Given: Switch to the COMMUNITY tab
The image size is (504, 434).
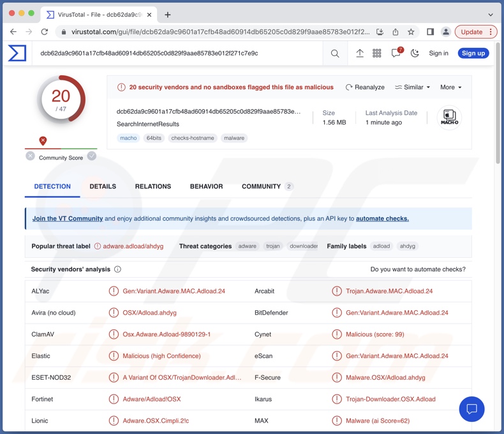Looking at the screenshot, I should point(267,186).
